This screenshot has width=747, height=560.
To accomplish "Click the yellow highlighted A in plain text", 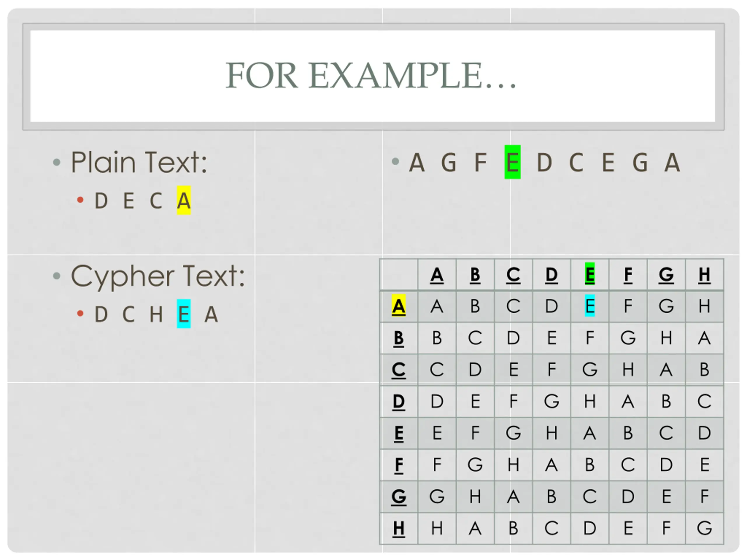I will pos(184,200).
